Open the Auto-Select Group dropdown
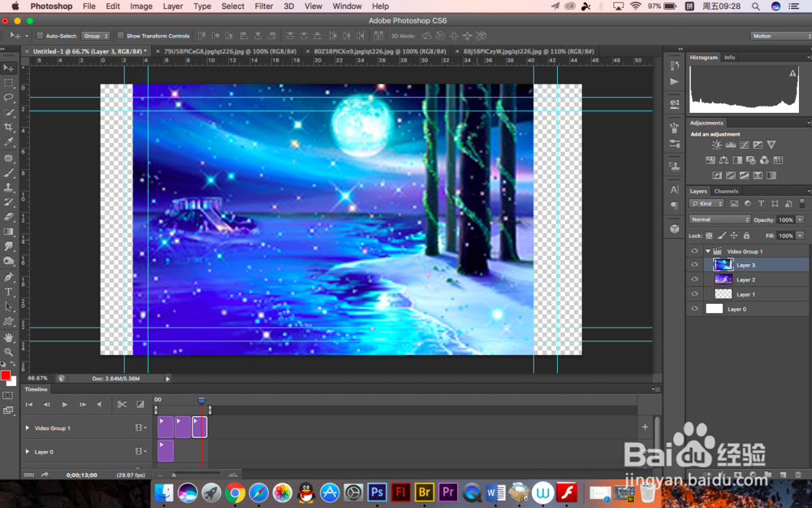 click(x=95, y=36)
